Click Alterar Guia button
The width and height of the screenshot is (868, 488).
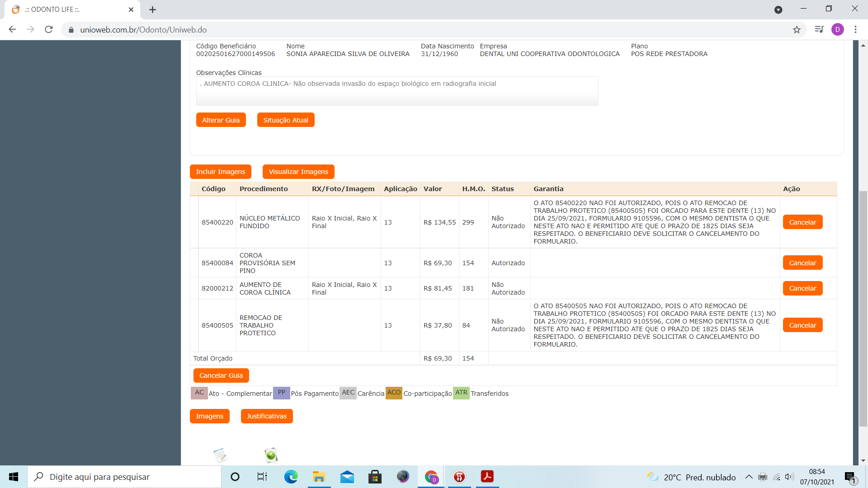(221, 120)
